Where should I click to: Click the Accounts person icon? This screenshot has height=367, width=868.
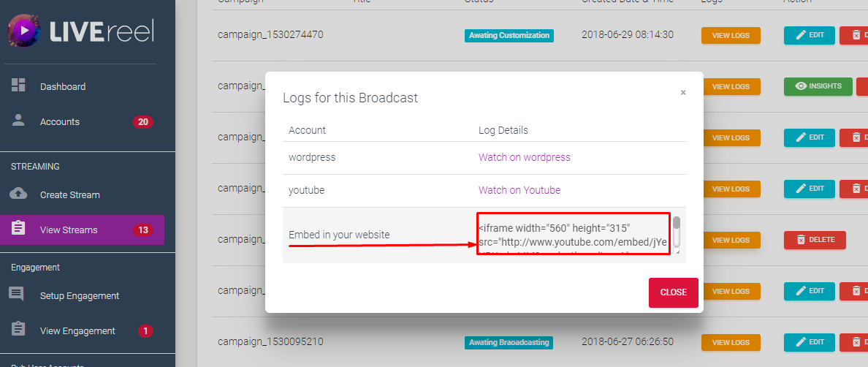point(18,121)
